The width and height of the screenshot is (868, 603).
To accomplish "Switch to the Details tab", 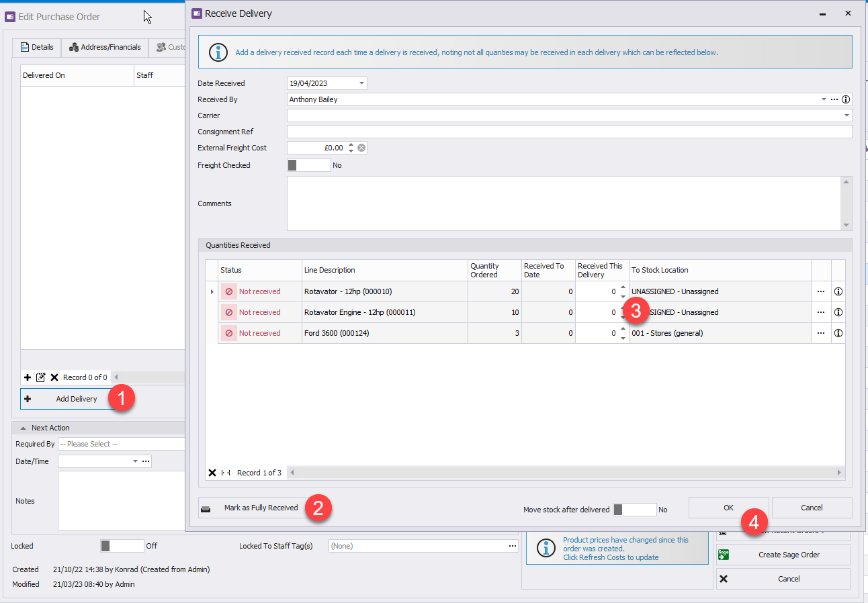I will coord(37,47).
